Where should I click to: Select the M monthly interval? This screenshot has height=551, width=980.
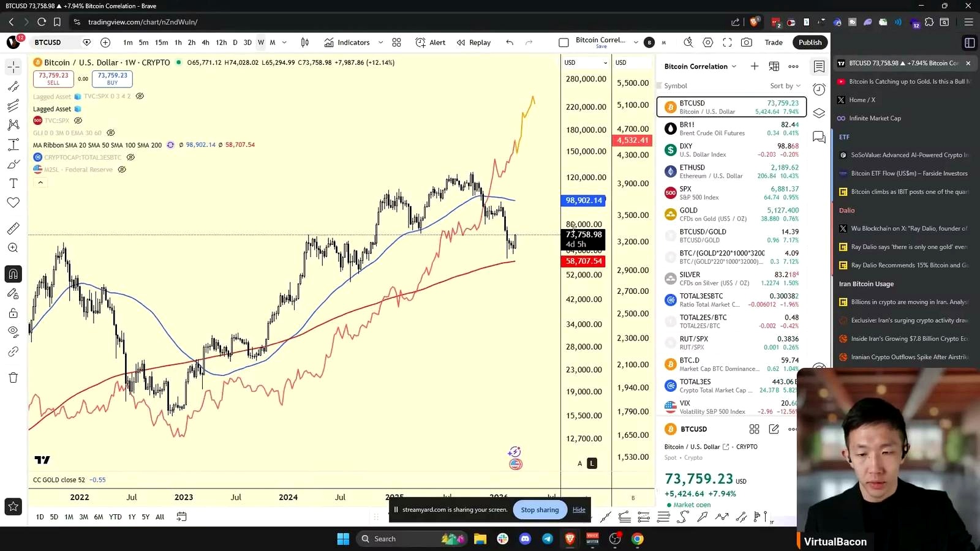(273, 42)
